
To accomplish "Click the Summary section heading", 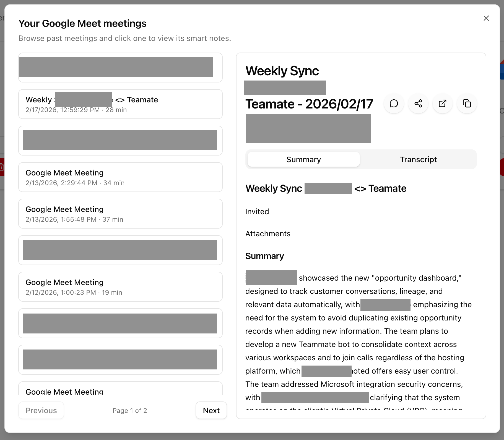I will pos(264,256).
